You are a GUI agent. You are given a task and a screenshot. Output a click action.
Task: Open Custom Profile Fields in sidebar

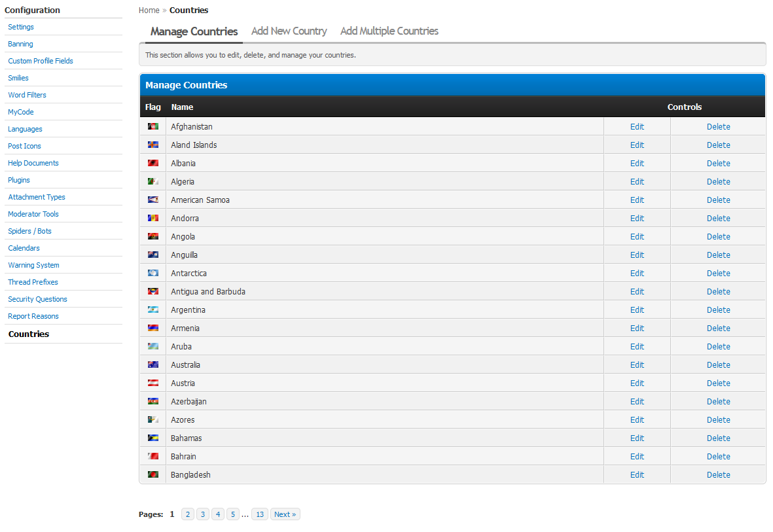tap(41, 61)
